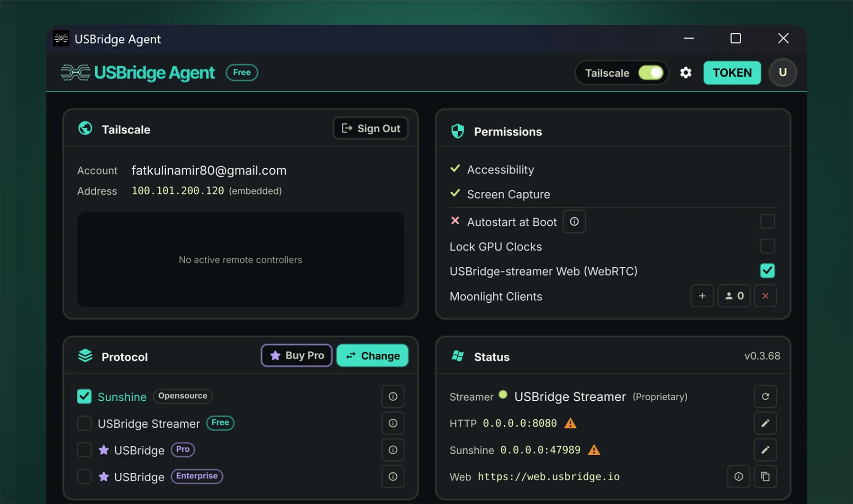The image size is (853, 504).
Task: Click the HTTP warning triangle icon
Action: pos(571,423)
